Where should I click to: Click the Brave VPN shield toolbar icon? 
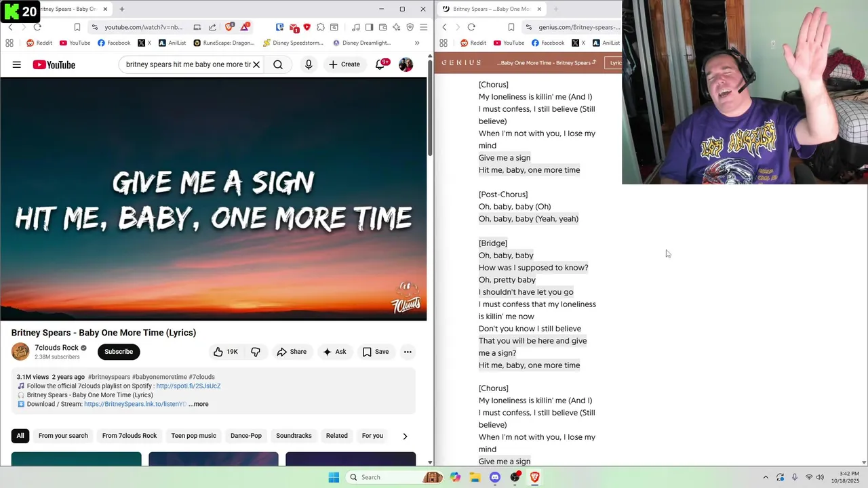click(x=410, y=27)
